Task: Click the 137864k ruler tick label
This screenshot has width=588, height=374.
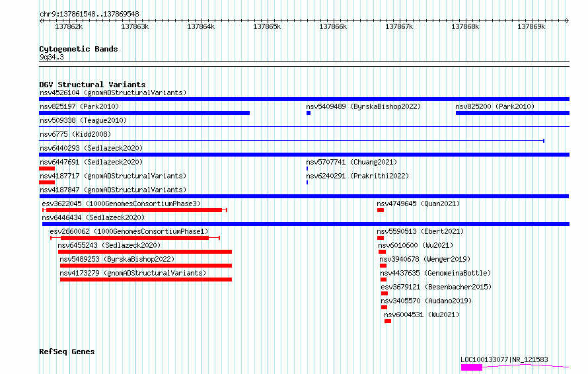Action: [x=201, y=26]
